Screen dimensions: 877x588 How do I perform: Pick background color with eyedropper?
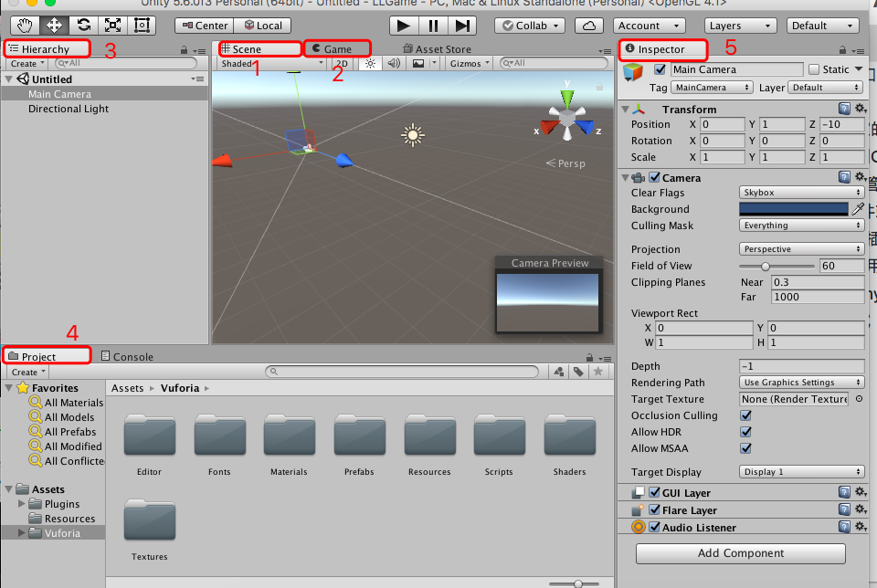[x=858, y=209]
